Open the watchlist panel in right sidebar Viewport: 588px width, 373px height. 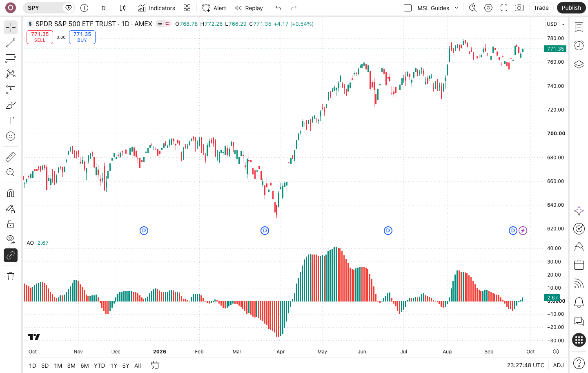click(579, 27)
